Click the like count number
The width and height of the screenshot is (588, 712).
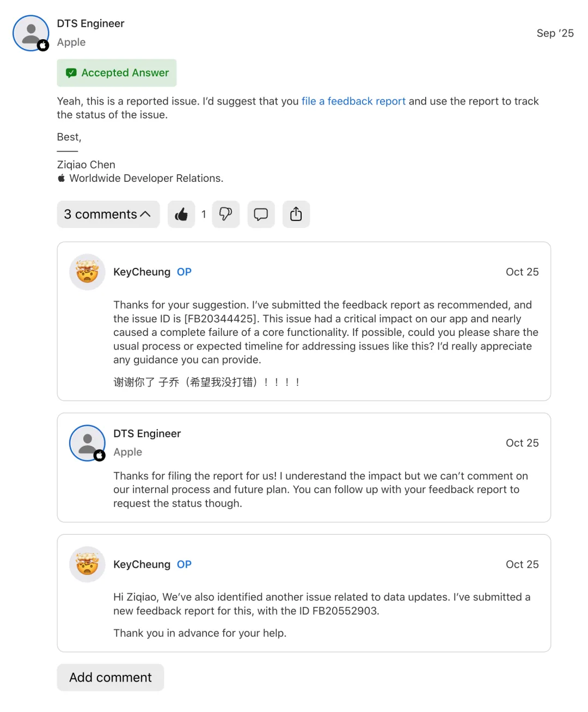(204, 214)
